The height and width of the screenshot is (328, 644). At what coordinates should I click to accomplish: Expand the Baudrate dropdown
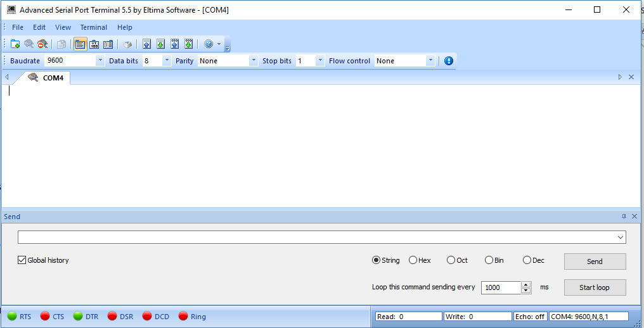pyautogui.click(x=100, y=61)
